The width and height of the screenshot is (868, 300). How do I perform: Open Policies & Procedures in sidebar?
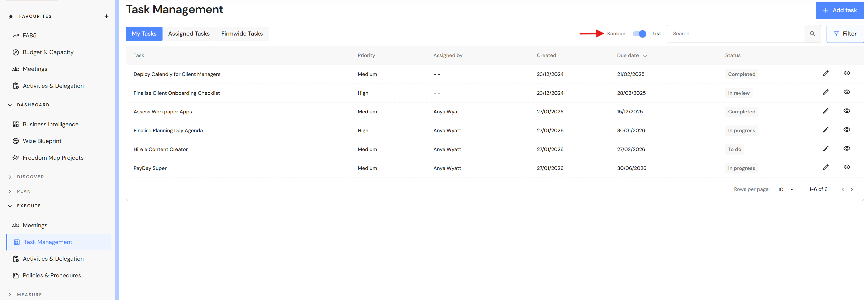tap(52, 275)
